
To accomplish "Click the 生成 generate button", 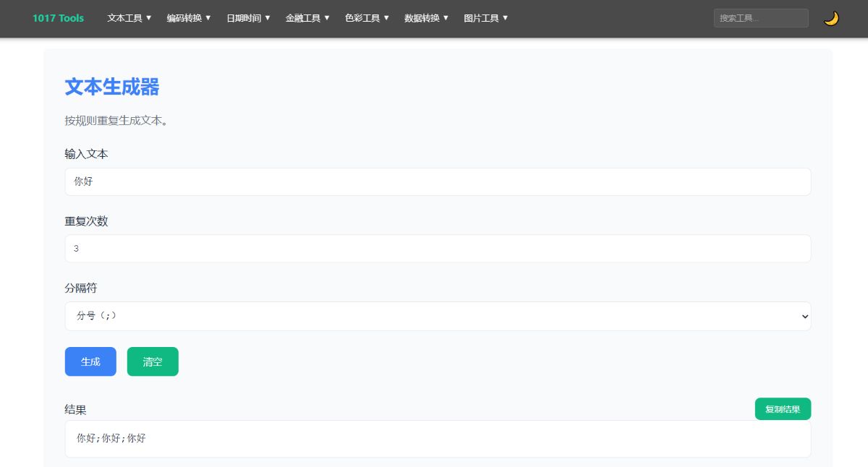I will [90, 361].
